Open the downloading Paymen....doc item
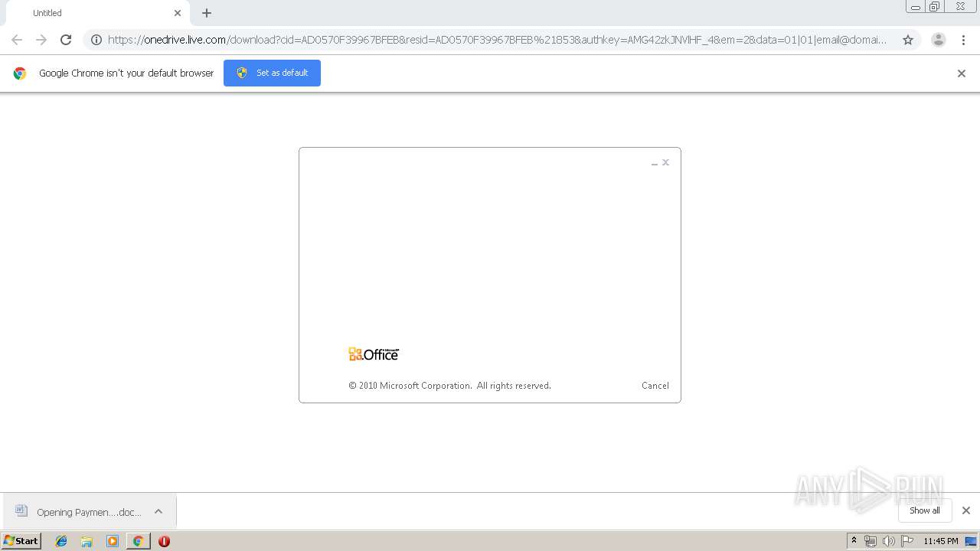980x551 pixels. 90,512
